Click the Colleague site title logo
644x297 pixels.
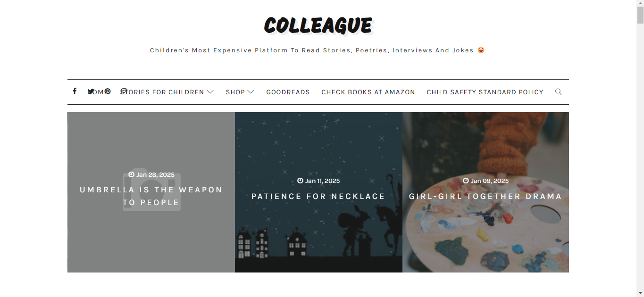(318, 25)
